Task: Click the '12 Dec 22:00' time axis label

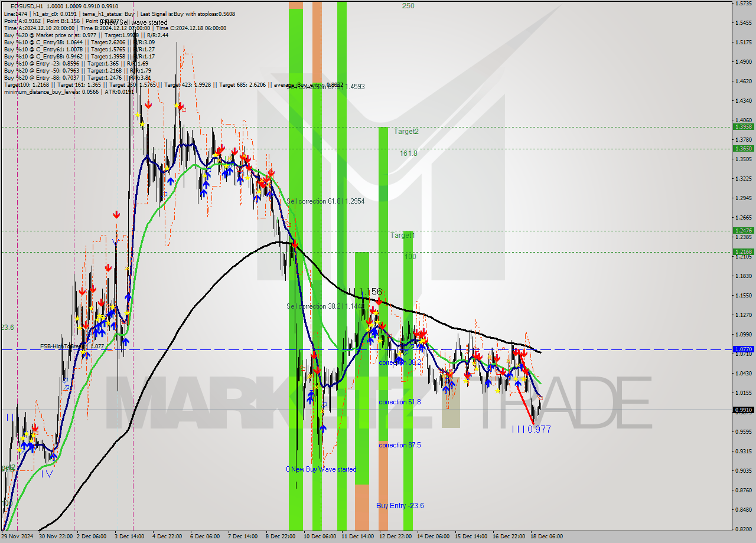Action: click(395, 537)
